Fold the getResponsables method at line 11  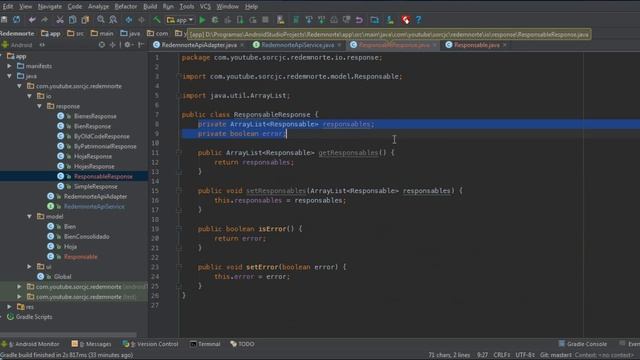[179, 153]
